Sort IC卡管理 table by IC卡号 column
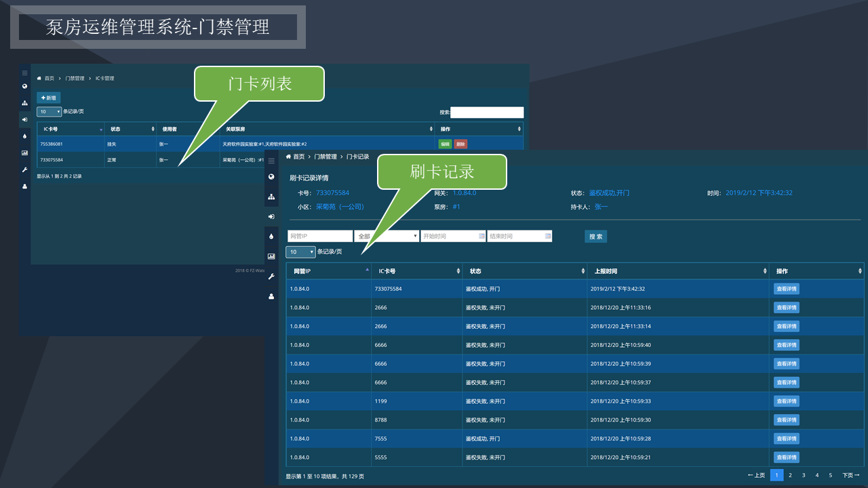The height and width of the screenshot is (488, 868). 71,129
